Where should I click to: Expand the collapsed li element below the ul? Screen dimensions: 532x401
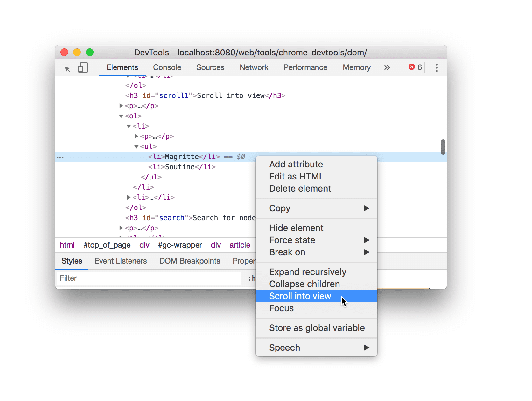click(x=129, y=197)
